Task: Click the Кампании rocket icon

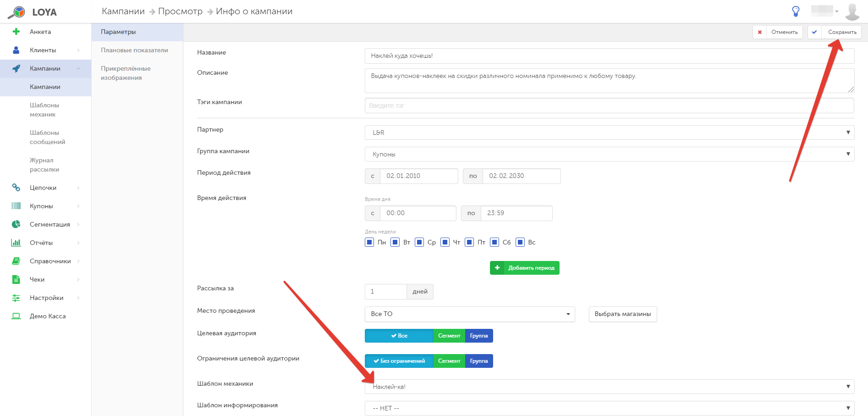Action: pos(16,68)
